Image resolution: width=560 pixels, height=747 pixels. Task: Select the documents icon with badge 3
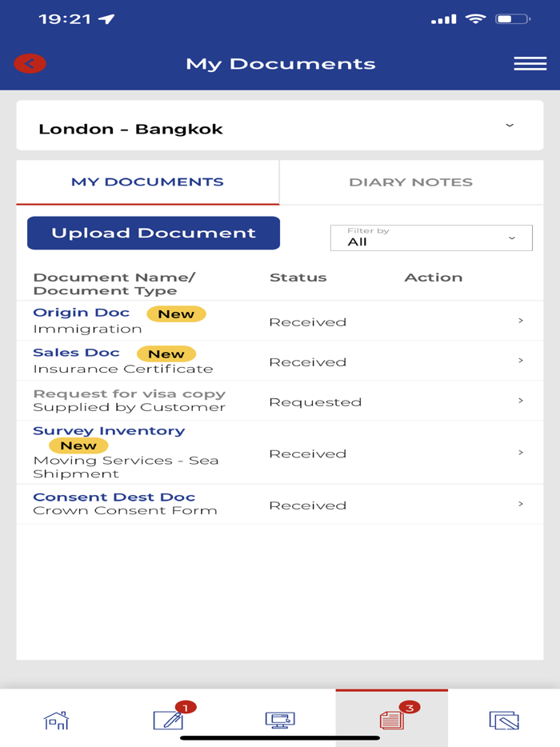[x=392, y=720]
